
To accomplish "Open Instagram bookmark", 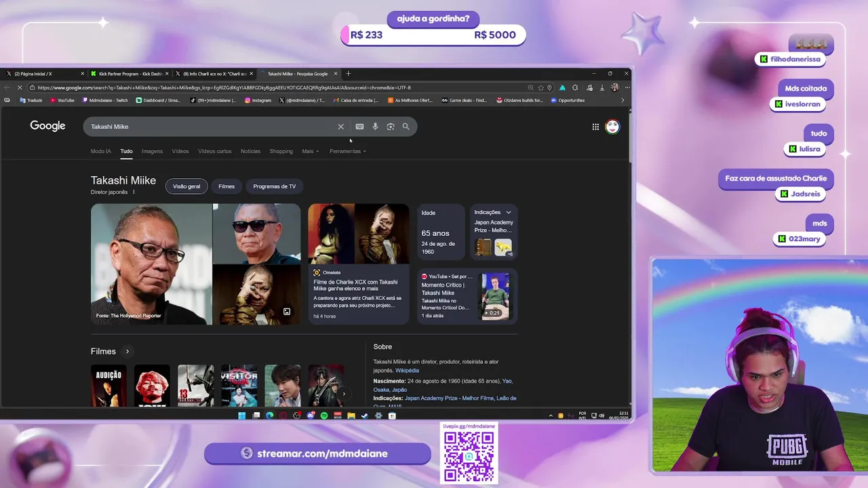I will click(x=258, y=100).
